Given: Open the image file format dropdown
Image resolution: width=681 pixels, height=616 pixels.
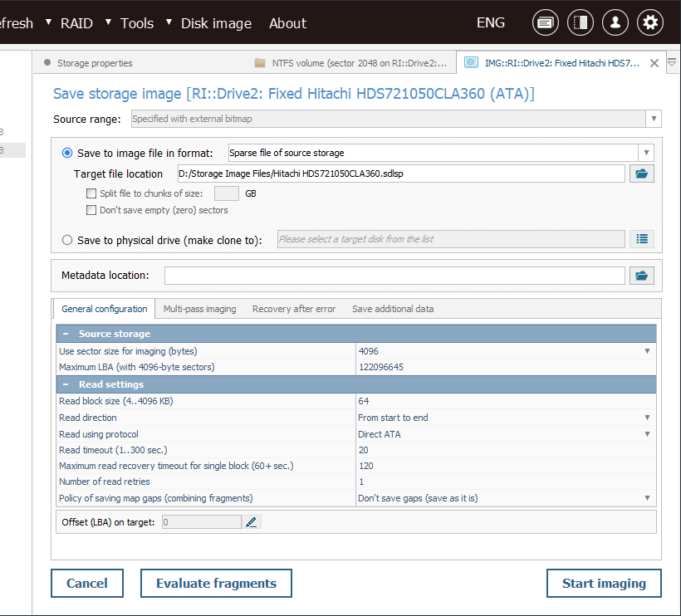Looking at the screenshot, I should click(x=645, y=153).
